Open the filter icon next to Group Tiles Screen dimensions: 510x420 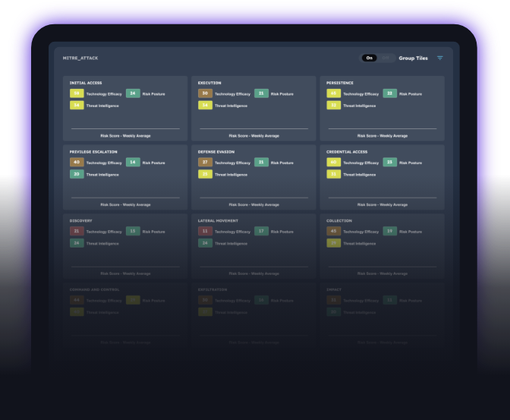(x=439, y=58)
